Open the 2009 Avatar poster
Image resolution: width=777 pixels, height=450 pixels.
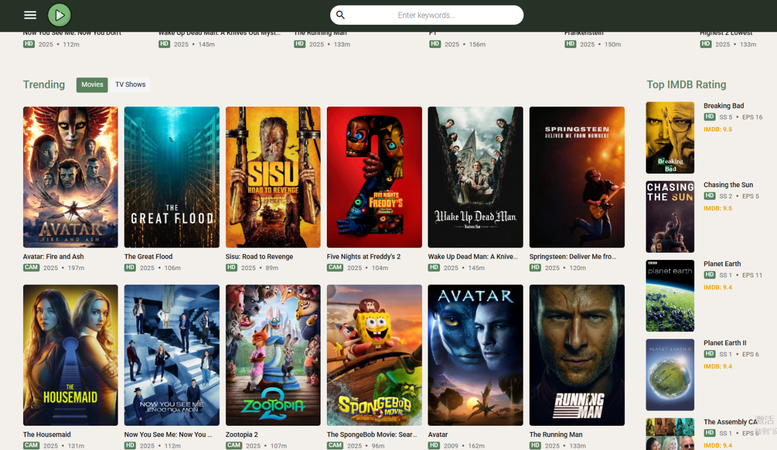(476, 355)
